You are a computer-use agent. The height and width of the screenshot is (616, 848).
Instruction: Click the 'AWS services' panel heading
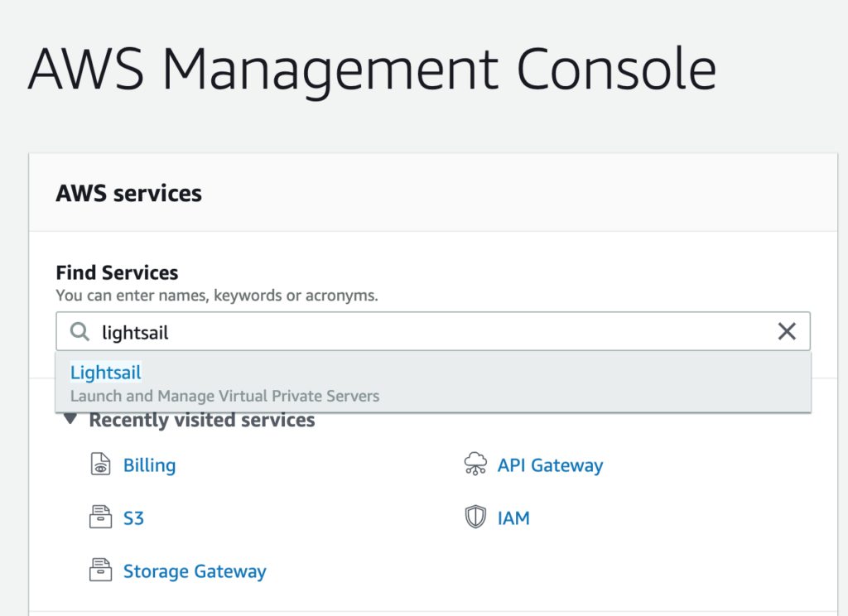tap(128, 193)
